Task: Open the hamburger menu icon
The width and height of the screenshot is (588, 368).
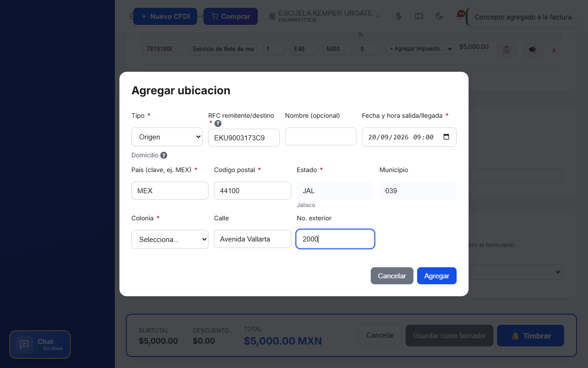Action: click(x=131, y=17)
